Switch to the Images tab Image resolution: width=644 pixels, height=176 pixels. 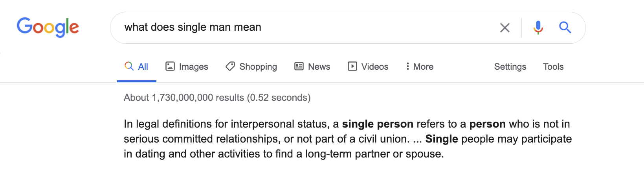coord(193,67)
